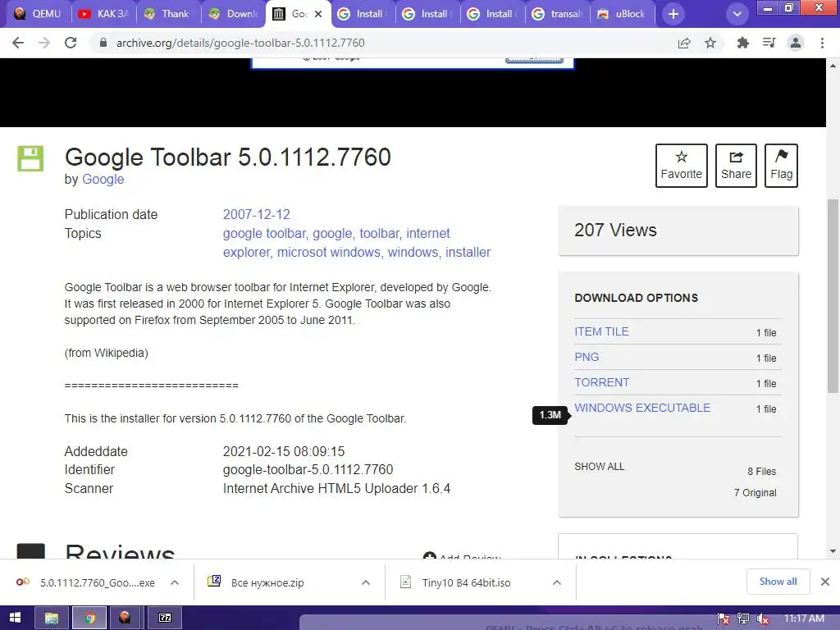Screen dimensions: 840x630
Task: Open the Google author link
Action: click(x=103, y=179)
